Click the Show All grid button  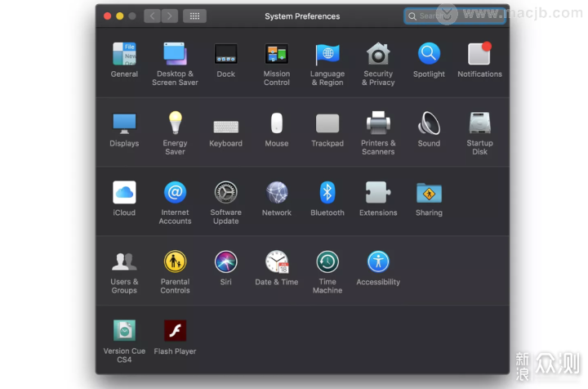pos(194,16)
